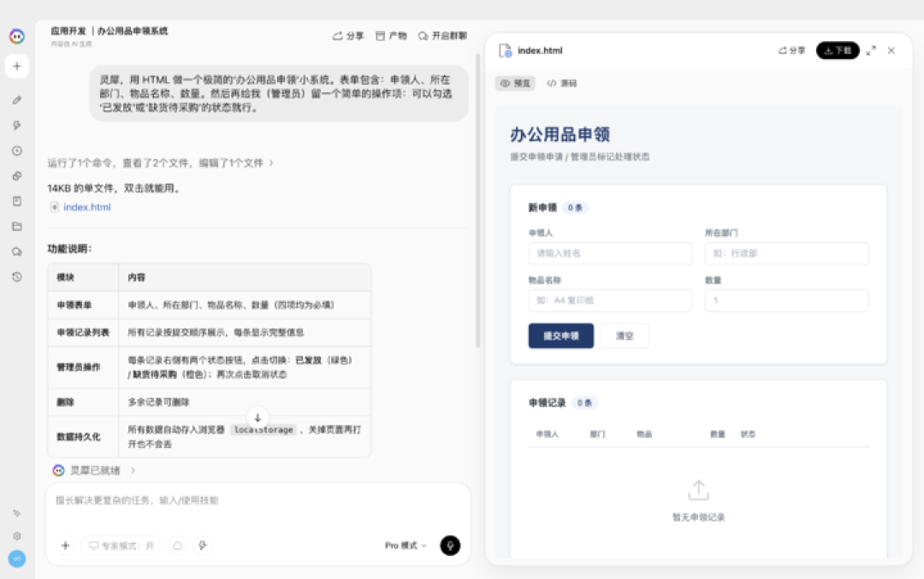Screen dimensions: 924x579
Task: Open the chat bubbles icon in the sidebar
Action: [x=17, y=251]
